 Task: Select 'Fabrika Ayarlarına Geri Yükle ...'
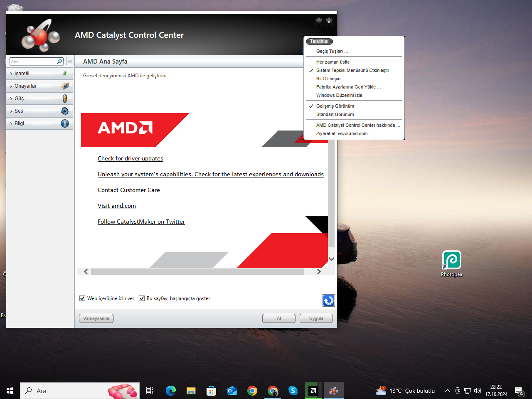coord(348,87)
